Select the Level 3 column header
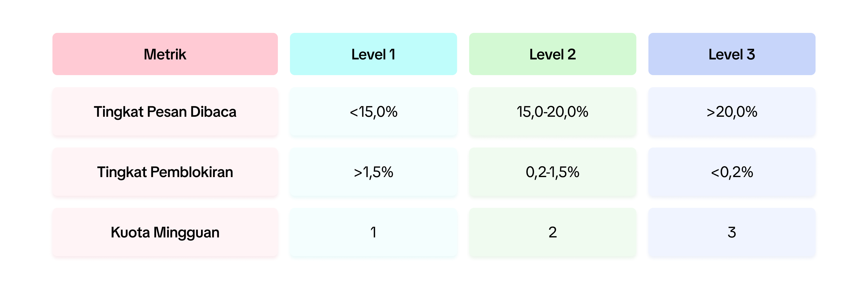 [731, 54]
